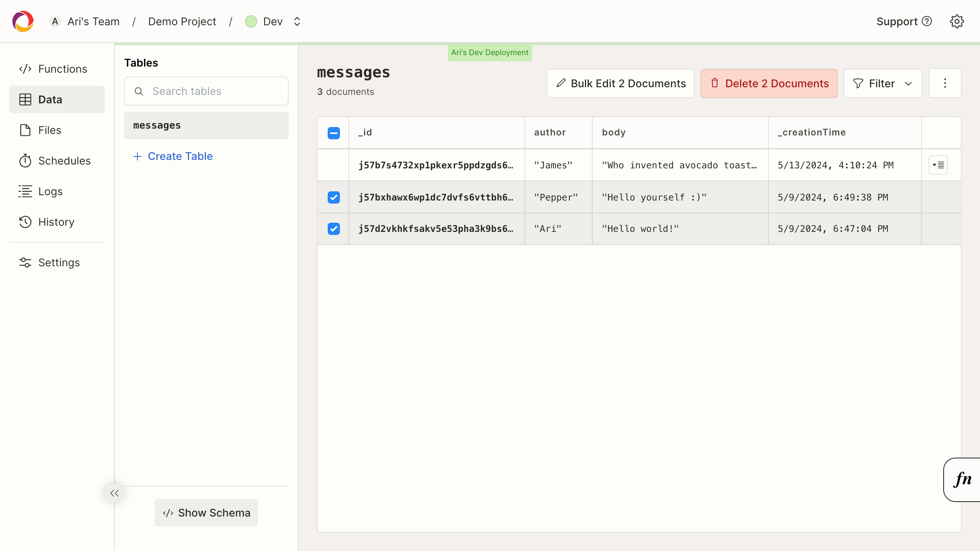Uncheck the Pepper row checkbox
The image size is (980, 551).
pos(333,197)
